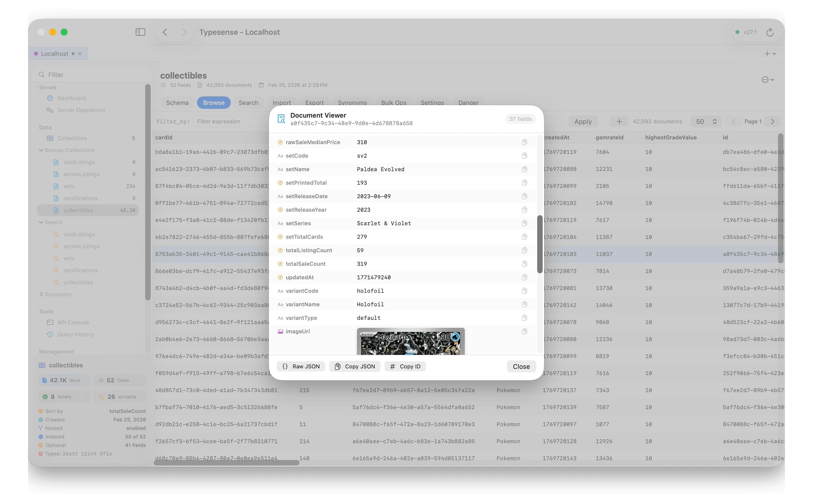This screenshot has width=813, height=504.
Task: Open the API Console tool
Action: pyautogui.click(x=73, y=322)
